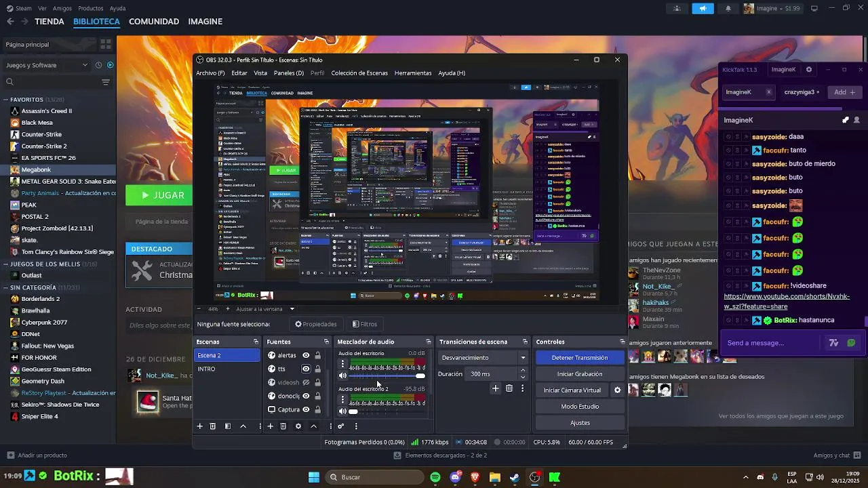The width and height of the screenshot is (868, 488).
Task: Show the hidden videosh source
Action: point(306,382)
